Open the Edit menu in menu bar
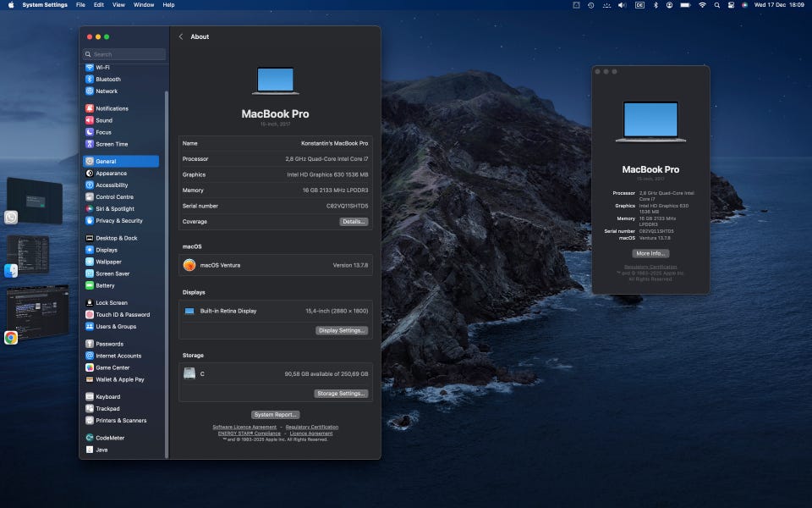The image size is (812, 508). click(x=99, y=5)
